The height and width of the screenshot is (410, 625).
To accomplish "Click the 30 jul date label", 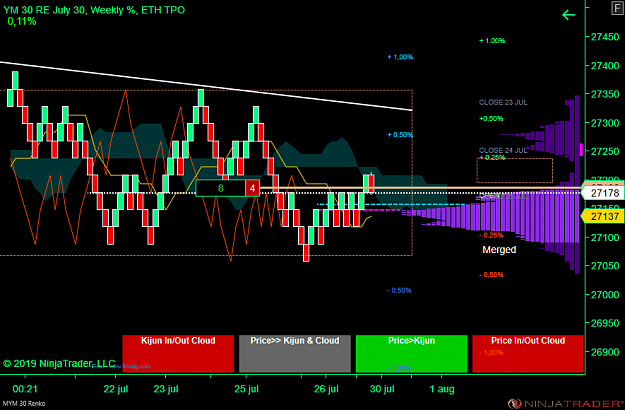I will click(x=382, y=389).
